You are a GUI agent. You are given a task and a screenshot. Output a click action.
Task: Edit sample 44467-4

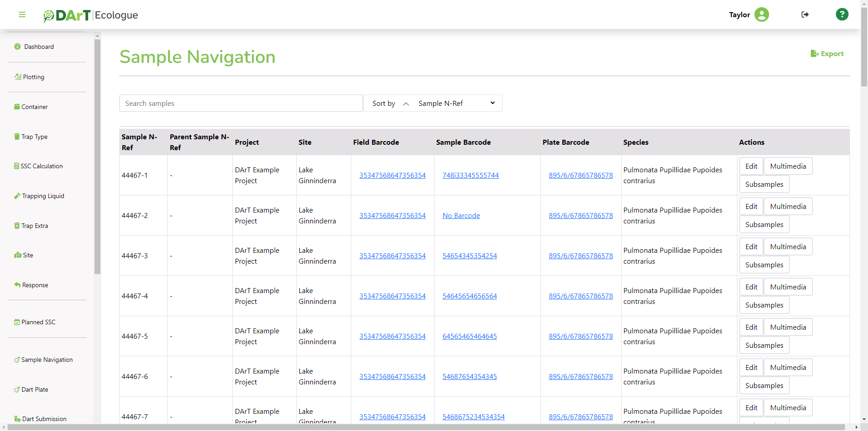point(751,287)
